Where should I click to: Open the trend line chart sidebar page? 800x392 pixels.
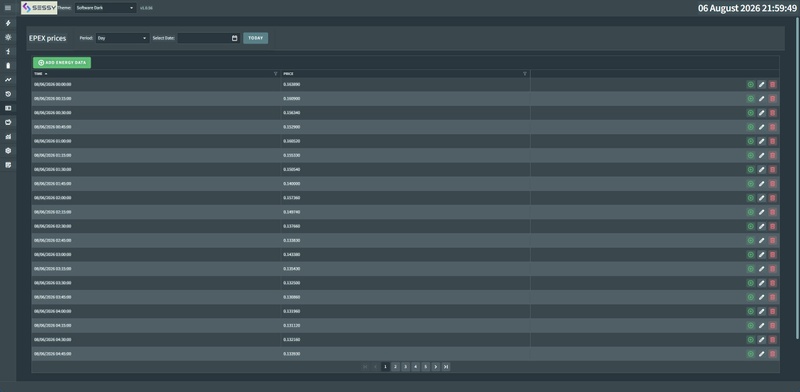8,80
